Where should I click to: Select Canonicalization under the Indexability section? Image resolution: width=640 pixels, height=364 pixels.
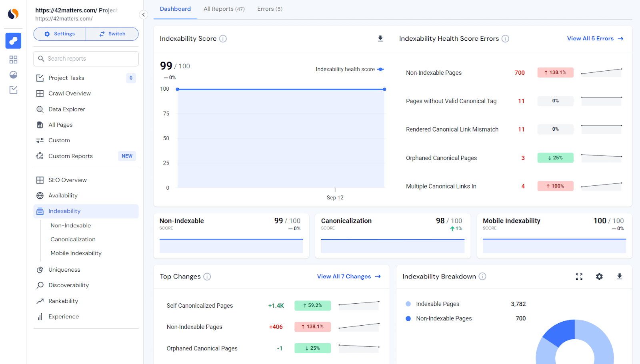point(73,239)
